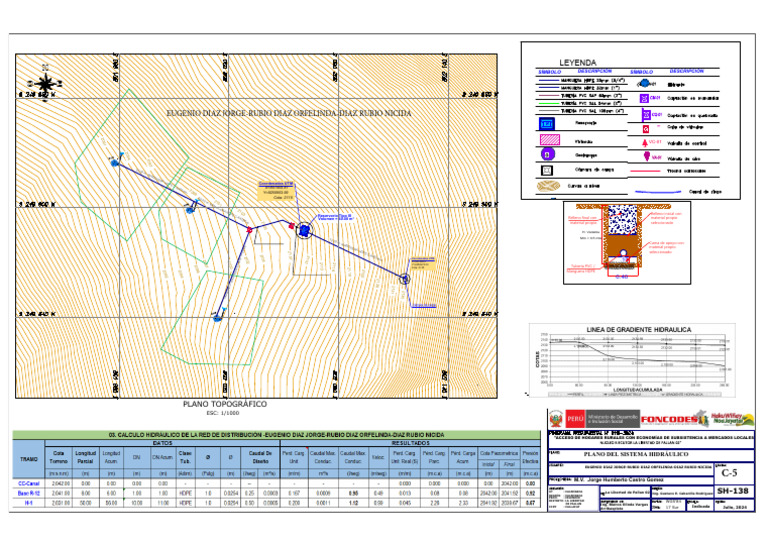Viewport: 768px width, 543px height.
Task: Select the PLANO DEL SISTEMA HIDRÁULICO title
Action: [x=635, y=454]
